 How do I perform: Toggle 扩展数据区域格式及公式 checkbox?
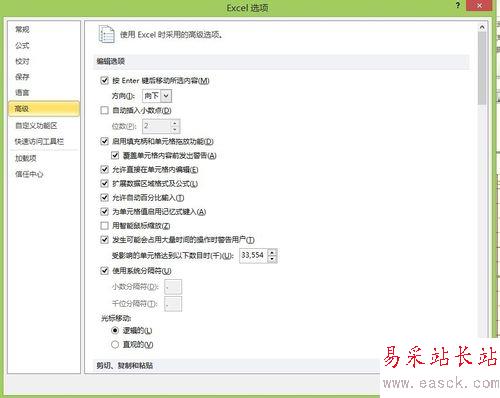[x=104, y=183]
